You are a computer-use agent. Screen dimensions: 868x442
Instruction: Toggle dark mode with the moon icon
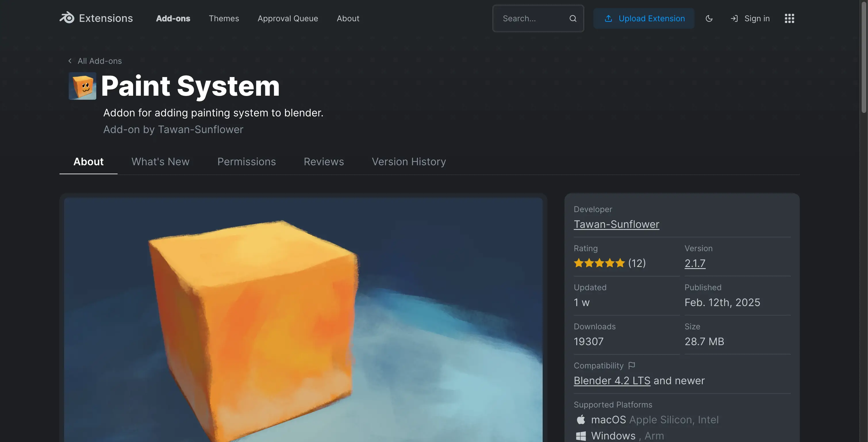(709, 18)
